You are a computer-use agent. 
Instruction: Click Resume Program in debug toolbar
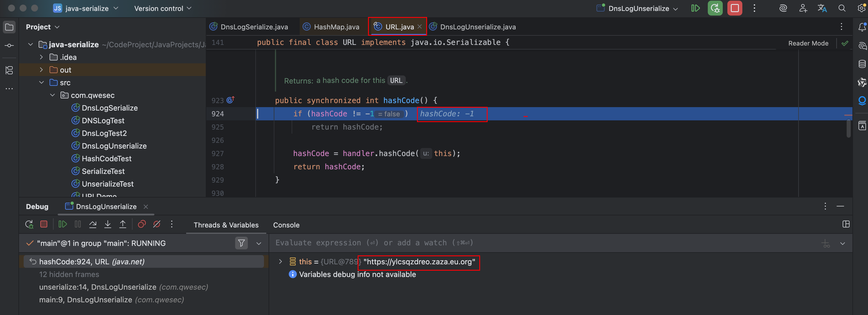pyautogui.click(x=63, y=224)
